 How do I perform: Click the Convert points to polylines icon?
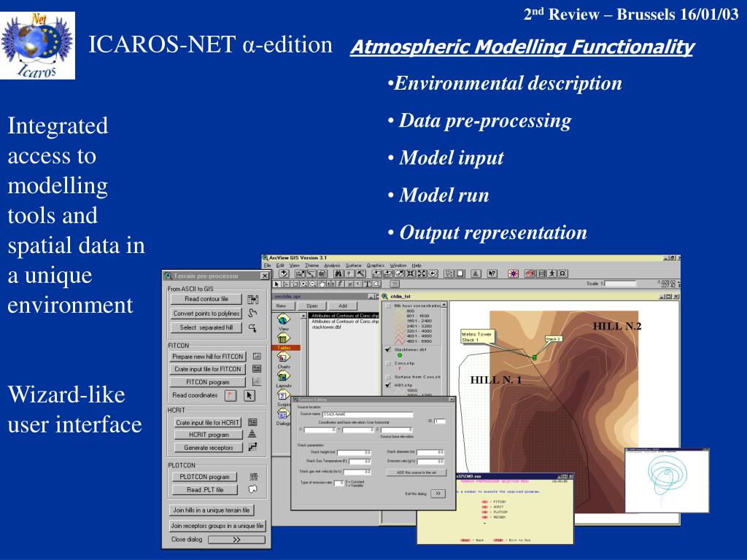253,314
